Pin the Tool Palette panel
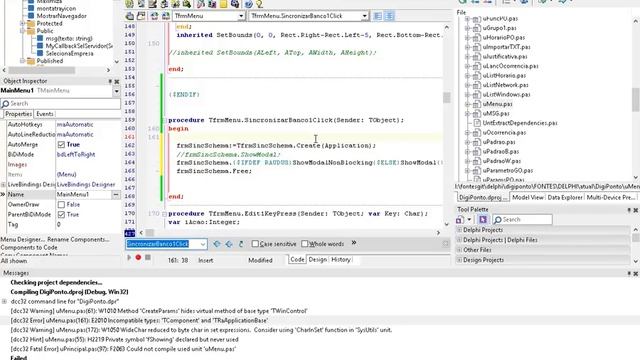Viewport: 640px width, 360px height. 629,210
